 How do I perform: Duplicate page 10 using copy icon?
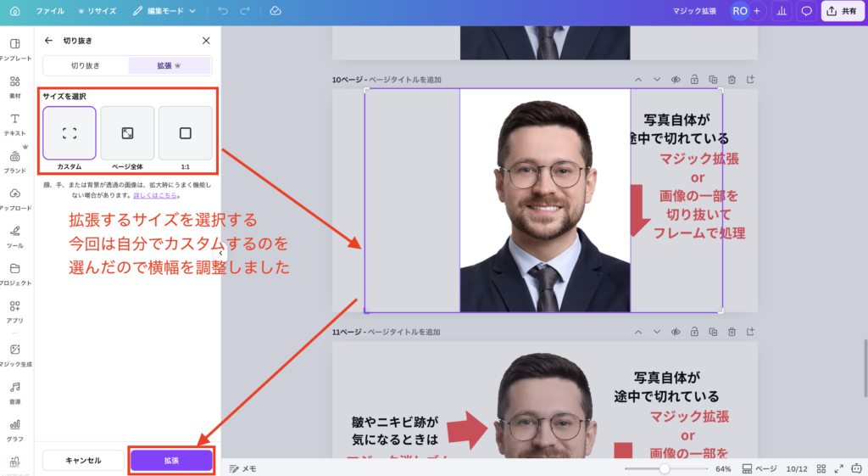(713, 80)
